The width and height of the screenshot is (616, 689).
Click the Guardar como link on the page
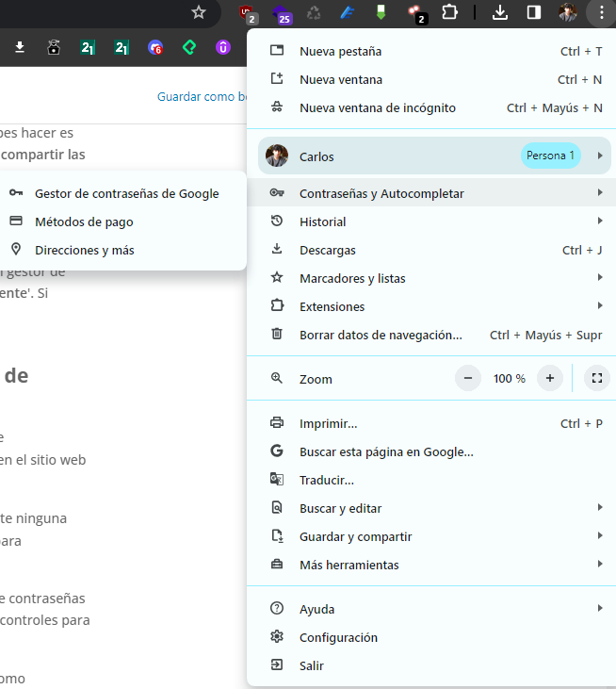pyautogui.click(x=202, y=97)
